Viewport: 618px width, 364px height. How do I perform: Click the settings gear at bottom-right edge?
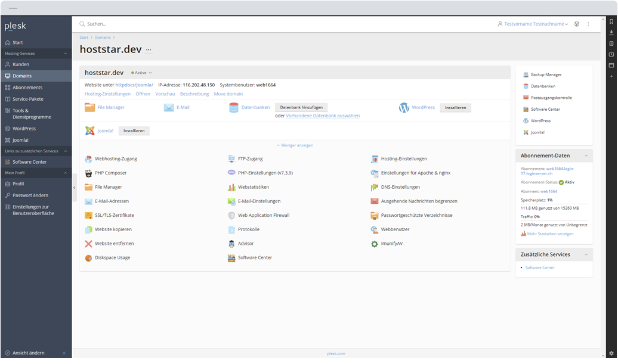point(611,354)
